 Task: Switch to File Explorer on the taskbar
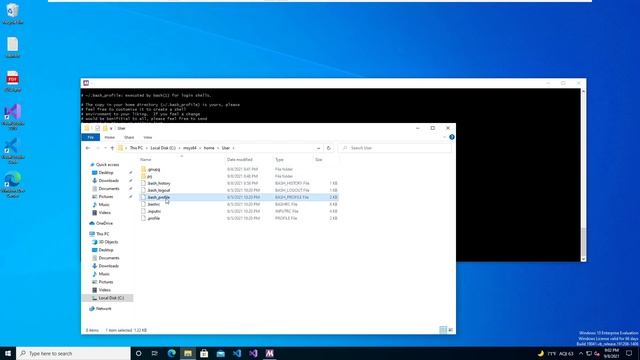point(188,353)
